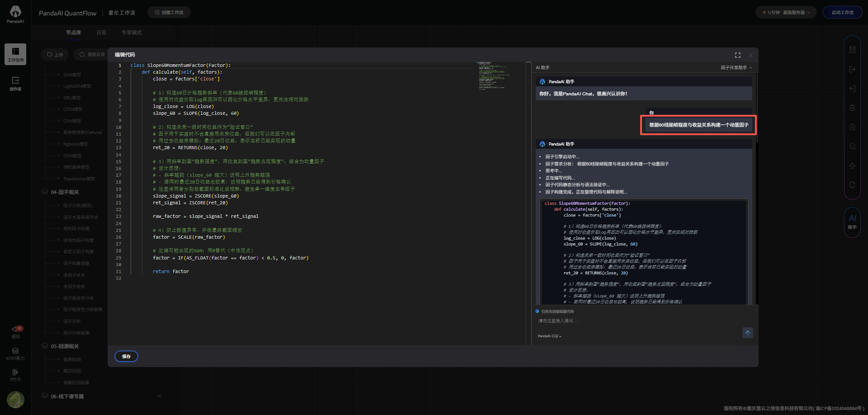
Task: Open the AI 助手 panel button
Action: click(852, 222)
